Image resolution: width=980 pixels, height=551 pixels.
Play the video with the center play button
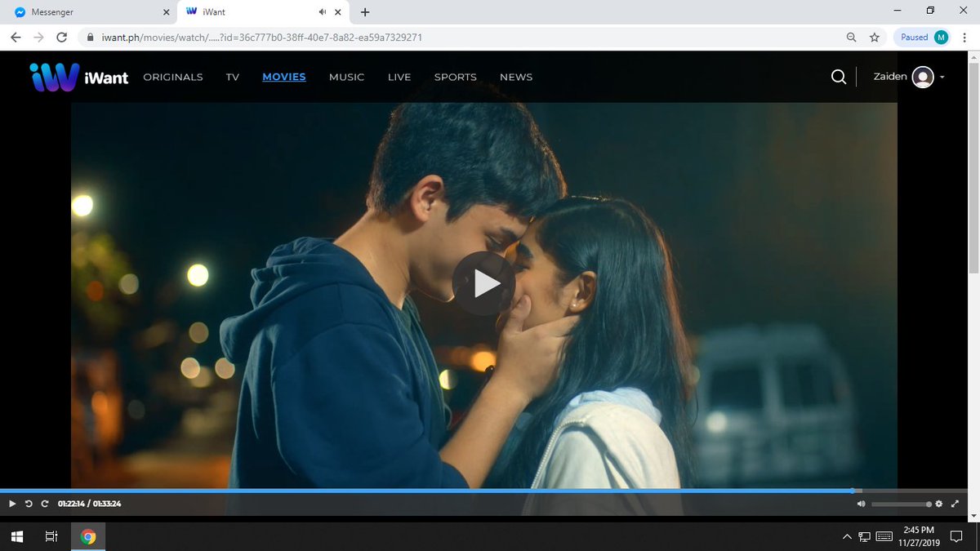(483, 283)
